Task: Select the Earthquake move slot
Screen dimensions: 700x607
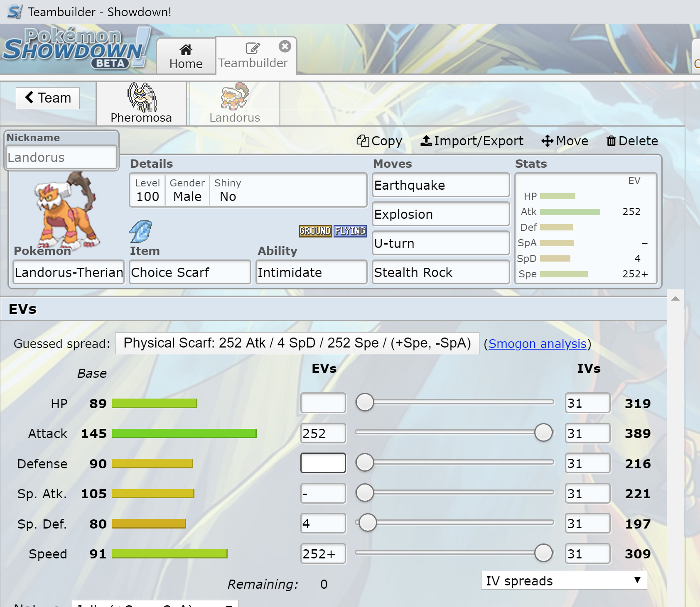Action: (x=441, y=185)
